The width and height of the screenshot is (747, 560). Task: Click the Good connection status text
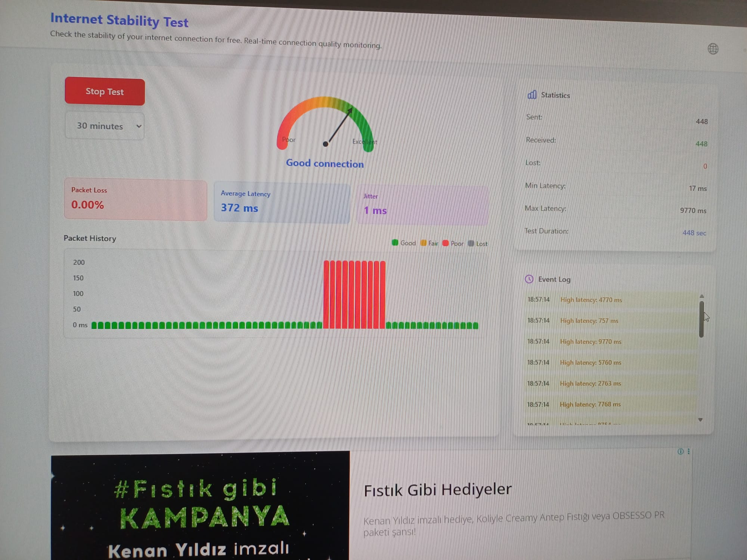point(325,164)
